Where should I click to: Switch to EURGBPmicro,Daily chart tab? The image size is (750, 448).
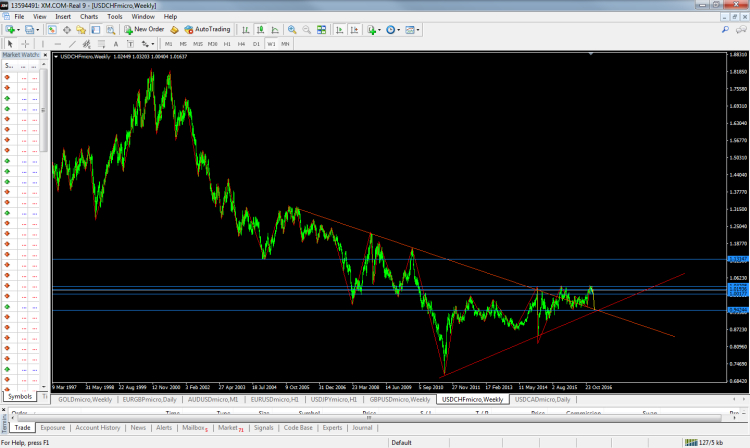(150, 399)
